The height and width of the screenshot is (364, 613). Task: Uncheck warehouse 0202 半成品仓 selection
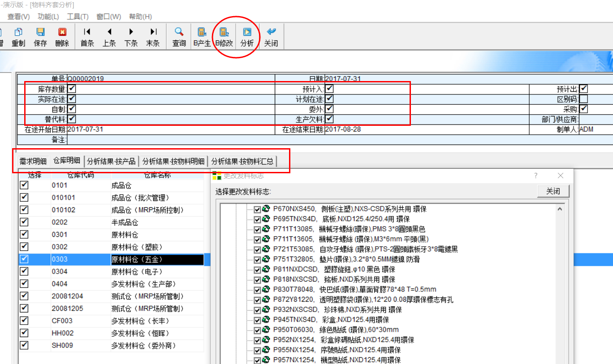click(24, 222)
